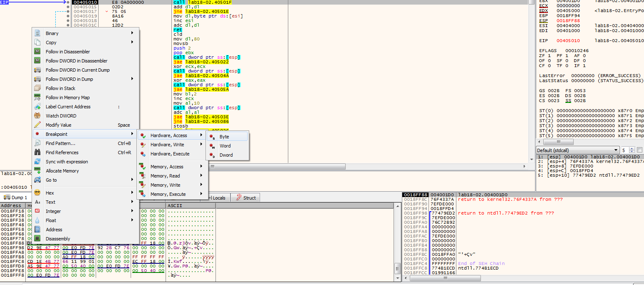Click ESP register value 0018FF88

pos(568,20)
